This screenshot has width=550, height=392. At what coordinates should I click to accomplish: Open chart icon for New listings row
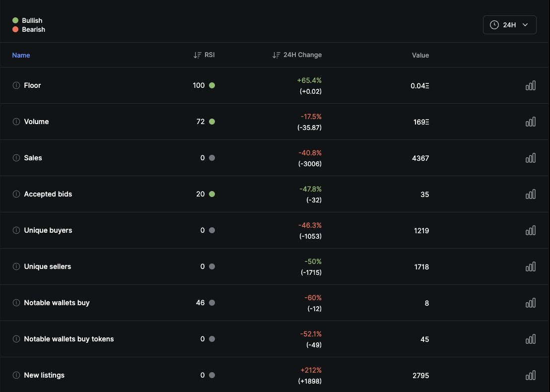tap(531, 375)
